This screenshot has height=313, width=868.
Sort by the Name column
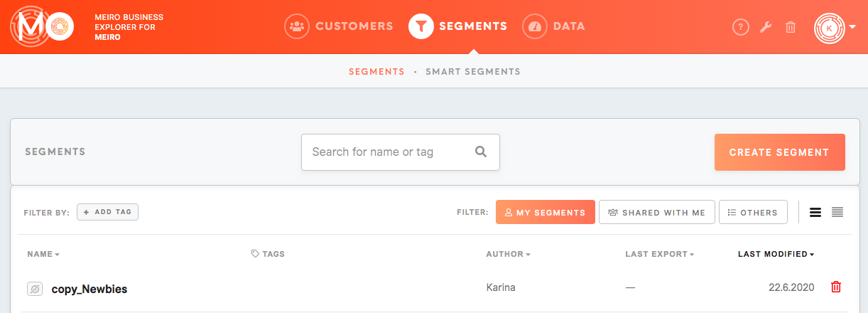pos(43,254)
